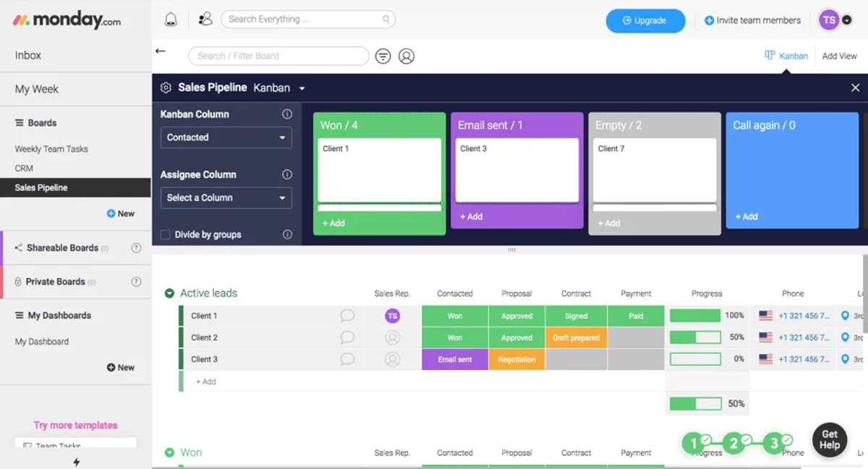Assign sales rep for Client 2
The height and width of the screenshot is (469, 868).
[x=392, y=337]
